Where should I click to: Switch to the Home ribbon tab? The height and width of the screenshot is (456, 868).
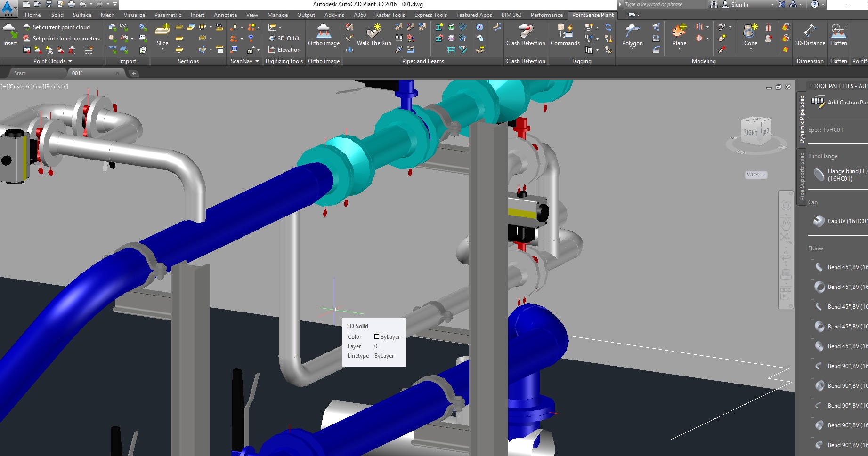click(32, 15)
